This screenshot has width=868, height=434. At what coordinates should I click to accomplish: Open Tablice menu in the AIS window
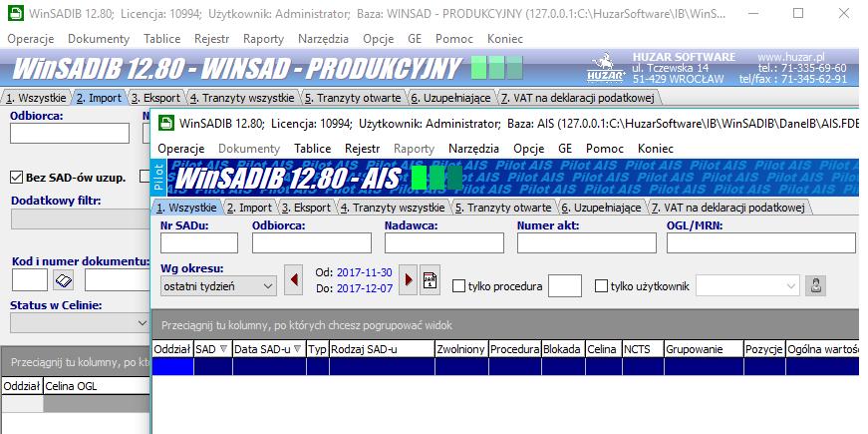pos(312,149)
